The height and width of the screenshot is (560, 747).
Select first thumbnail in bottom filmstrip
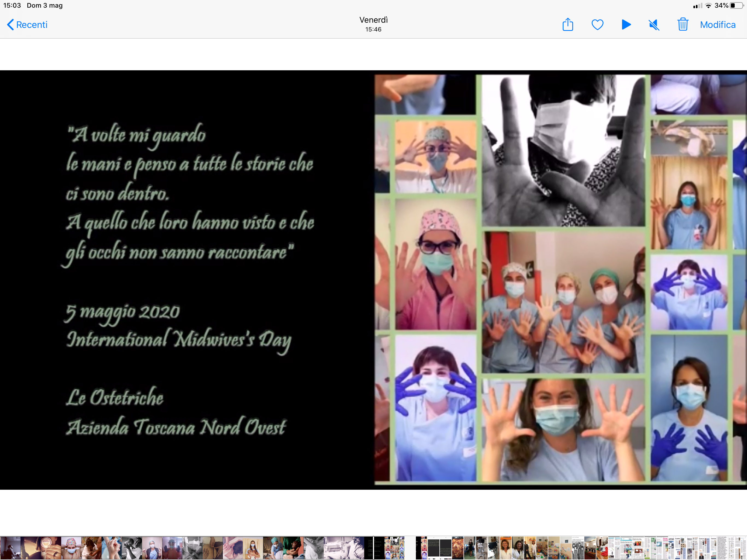point(10,547)
